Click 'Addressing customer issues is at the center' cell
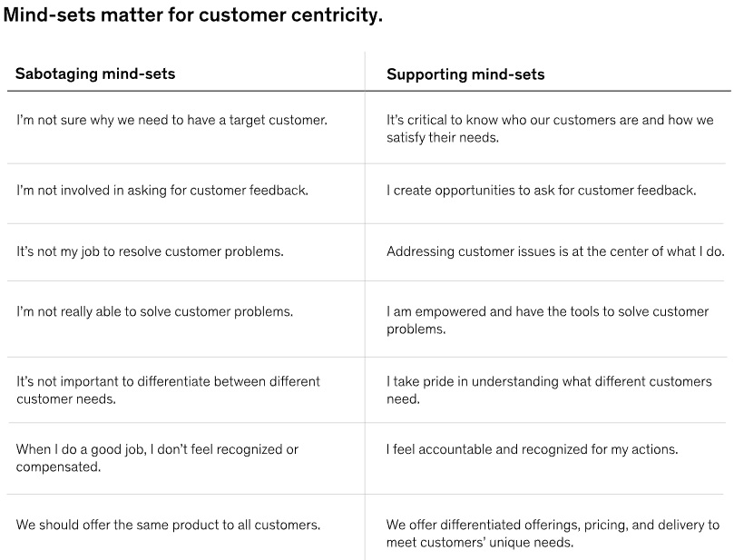734x560 pixels. (x=555, y=252)
